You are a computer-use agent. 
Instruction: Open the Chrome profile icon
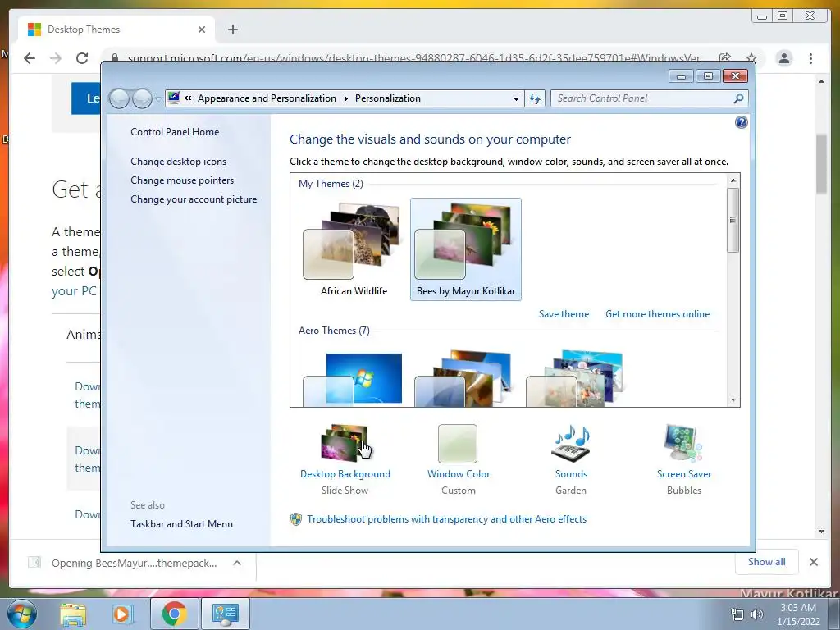tap(783, 58)
